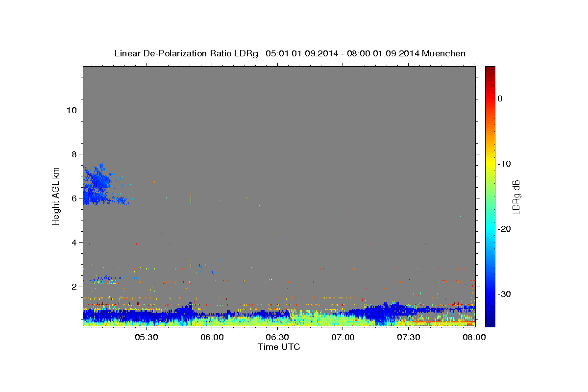
Task: Click the colorbar value -30
Action: point(505,294)
